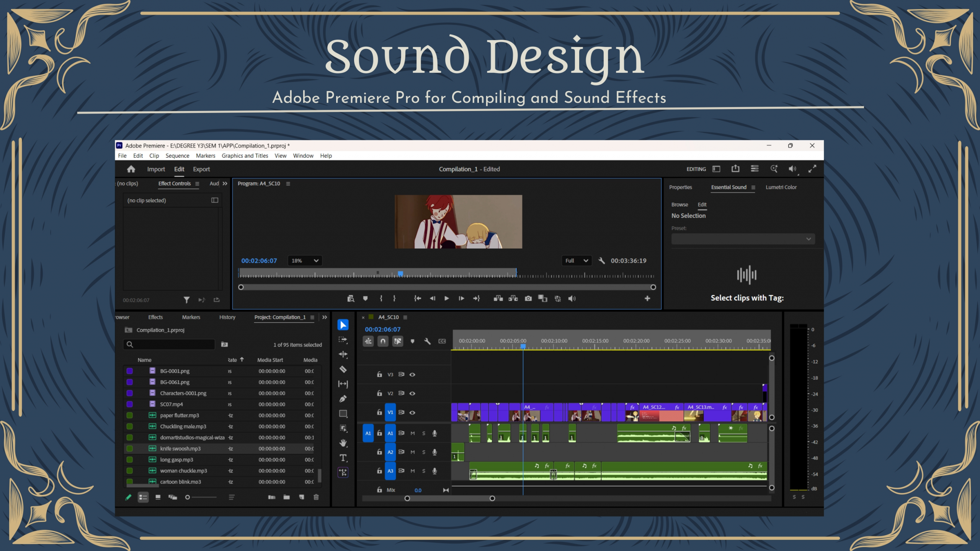Image resolution: width=980 pixels, height=551 pixels.
Task: Select the Hand tool
Action: click(x=343, y=443)
